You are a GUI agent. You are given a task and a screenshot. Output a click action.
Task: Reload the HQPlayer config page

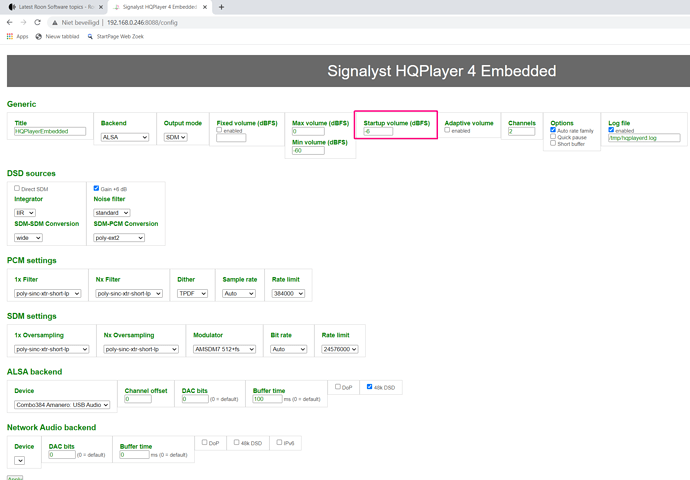point(37,22)
